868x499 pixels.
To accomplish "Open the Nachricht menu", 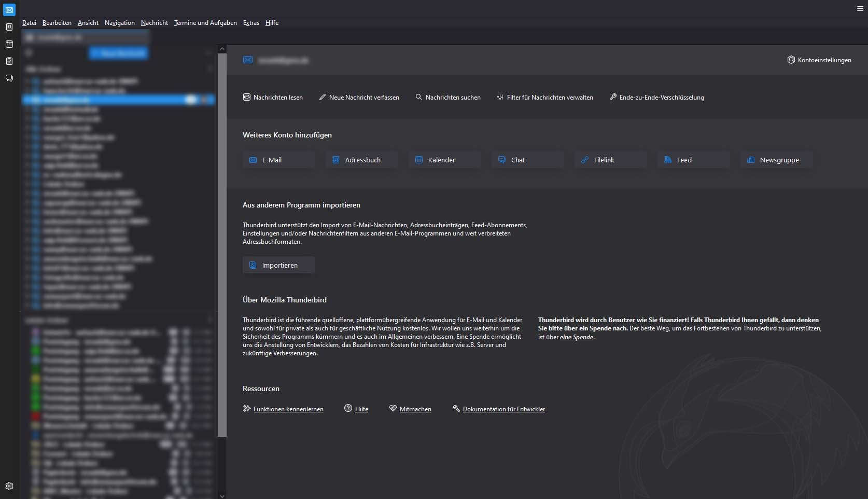I will tap(155, 23).
